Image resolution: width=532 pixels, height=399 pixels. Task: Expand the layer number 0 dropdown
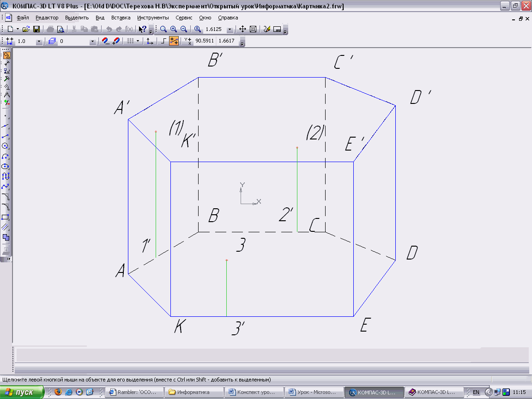point(92,42)
